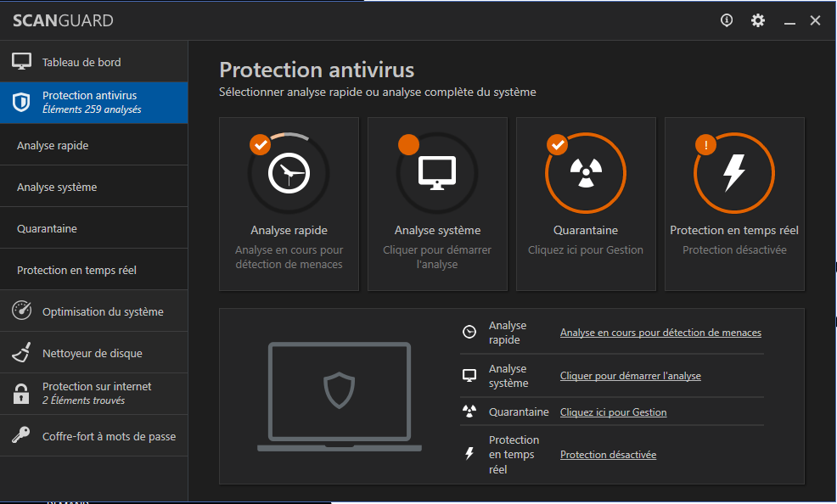
Task: Click Quarantaine card title
Action: click(586, 231)
